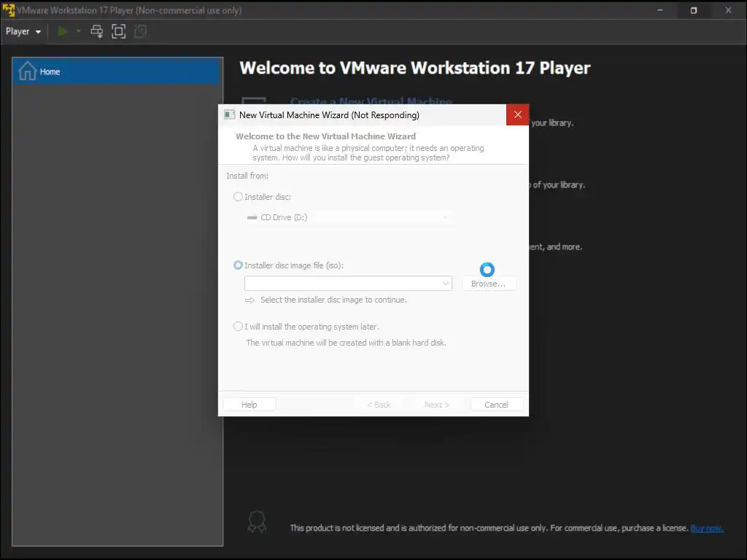This screenshot has width=747, height=560.
Task: Click the Home house icon
Action: click(27, 71)
